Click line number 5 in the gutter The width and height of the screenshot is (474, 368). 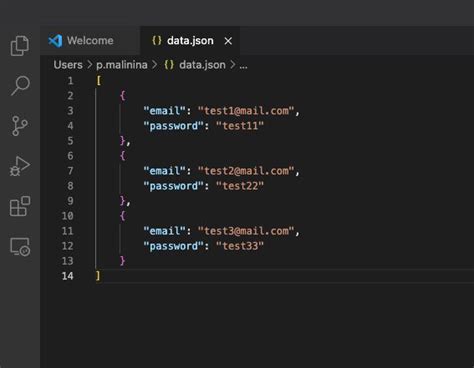coord(70,141)
